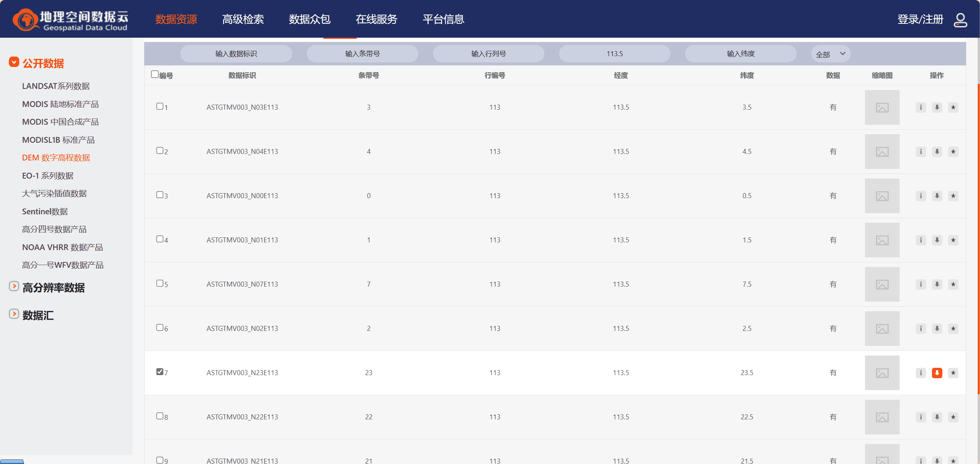Screen dimensions: 980x464
Task: Click info icon for ASTGTMV003_N23E113
Action: click(x=921, y=373)
